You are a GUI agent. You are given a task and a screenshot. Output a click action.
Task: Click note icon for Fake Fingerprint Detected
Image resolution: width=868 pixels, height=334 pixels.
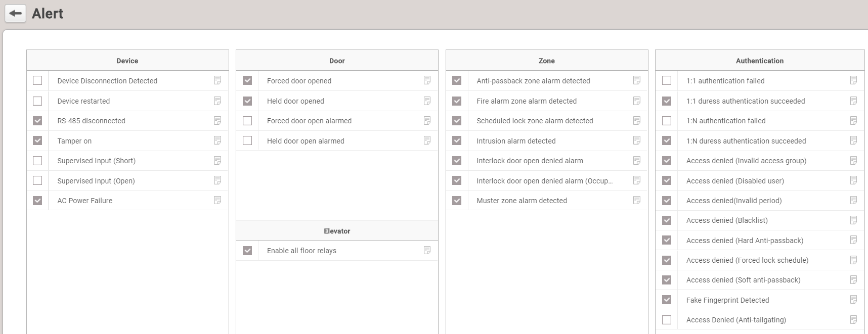click(853, 300)
